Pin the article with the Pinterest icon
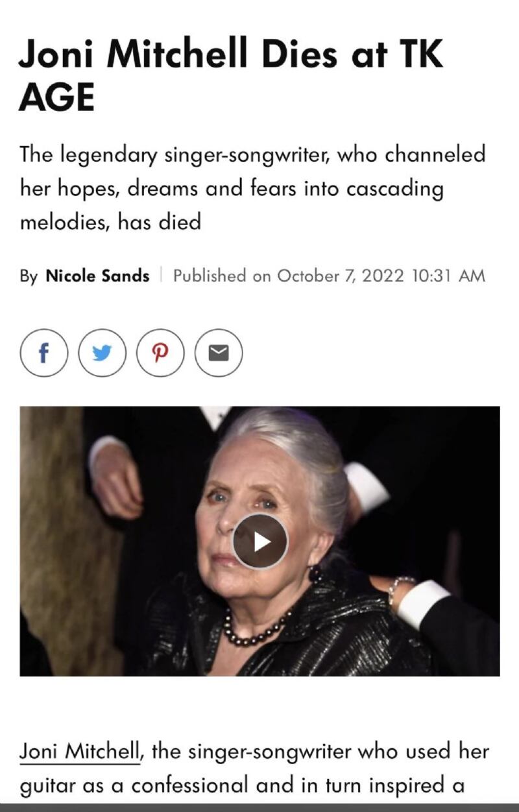The height and width of the screenshot is (812, 519). 160,353
